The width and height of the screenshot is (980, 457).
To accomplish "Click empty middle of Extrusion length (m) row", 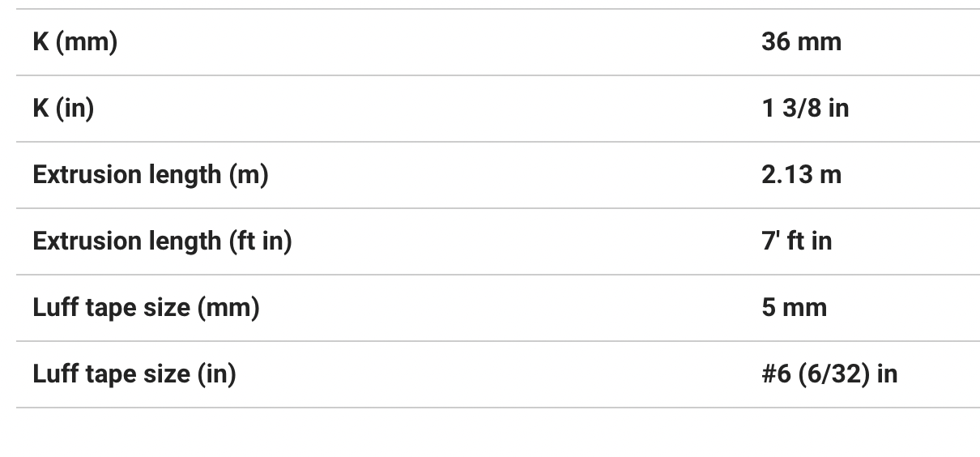I will pos(510,175).
